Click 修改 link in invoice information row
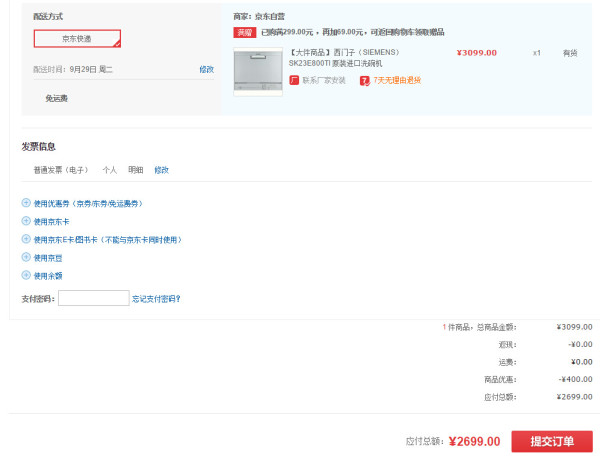 [x=161, y=170]
